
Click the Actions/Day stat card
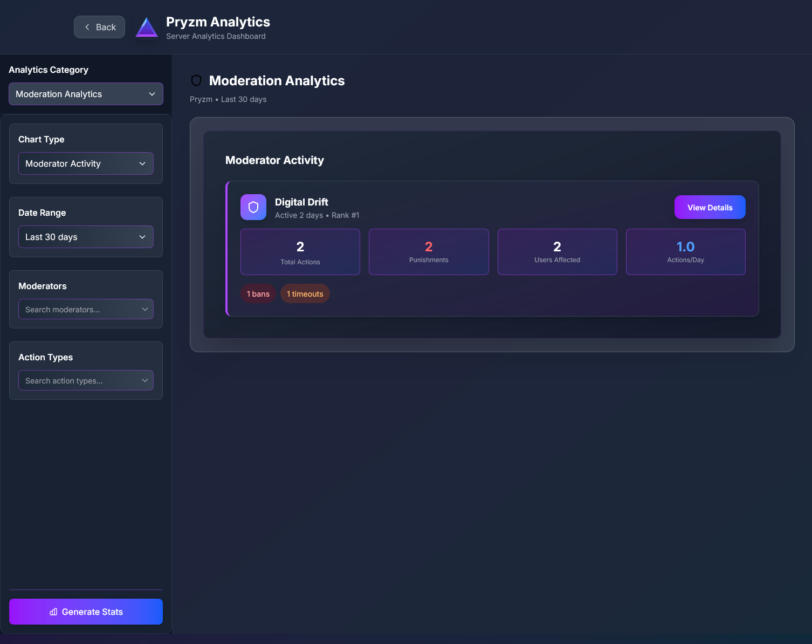click(685, 251)
